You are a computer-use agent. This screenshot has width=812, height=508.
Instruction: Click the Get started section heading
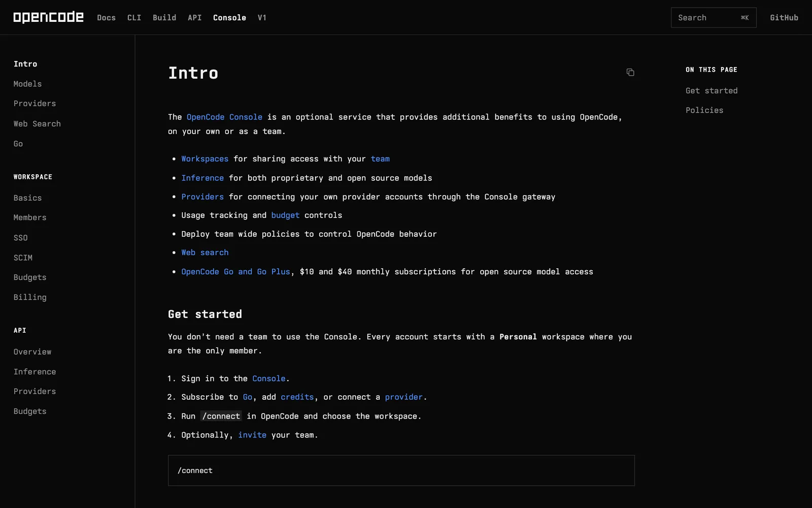point(205,314)
